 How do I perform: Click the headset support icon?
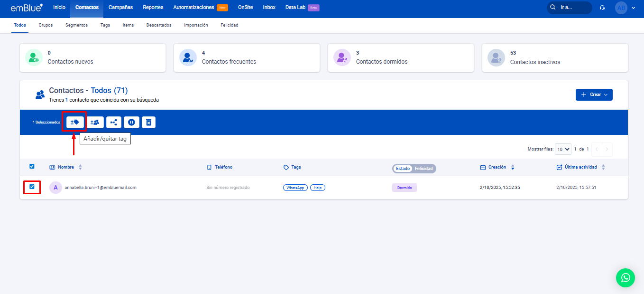click(602, 8)
